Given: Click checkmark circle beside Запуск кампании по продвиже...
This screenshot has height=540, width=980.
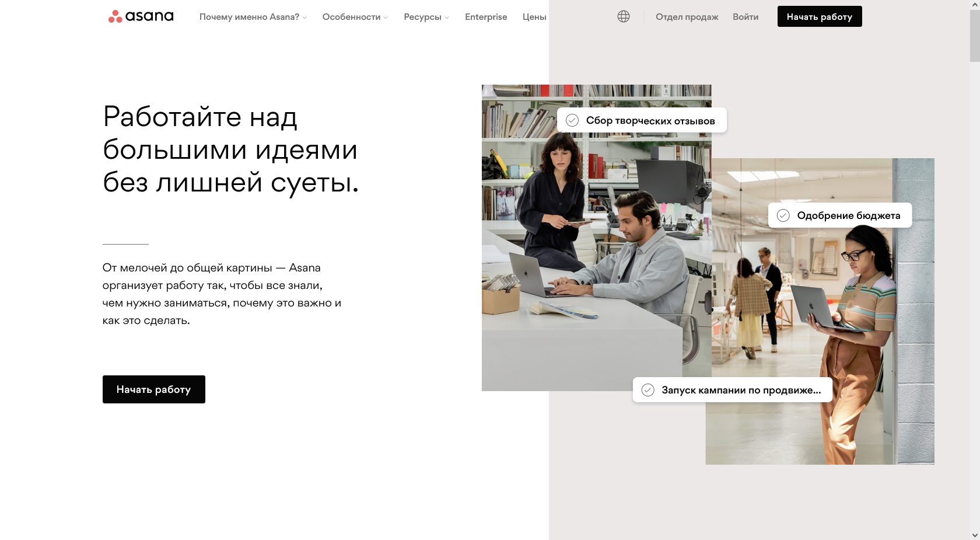Looking at the screenshot, I should pyautogui.click(x=648, y=390).
